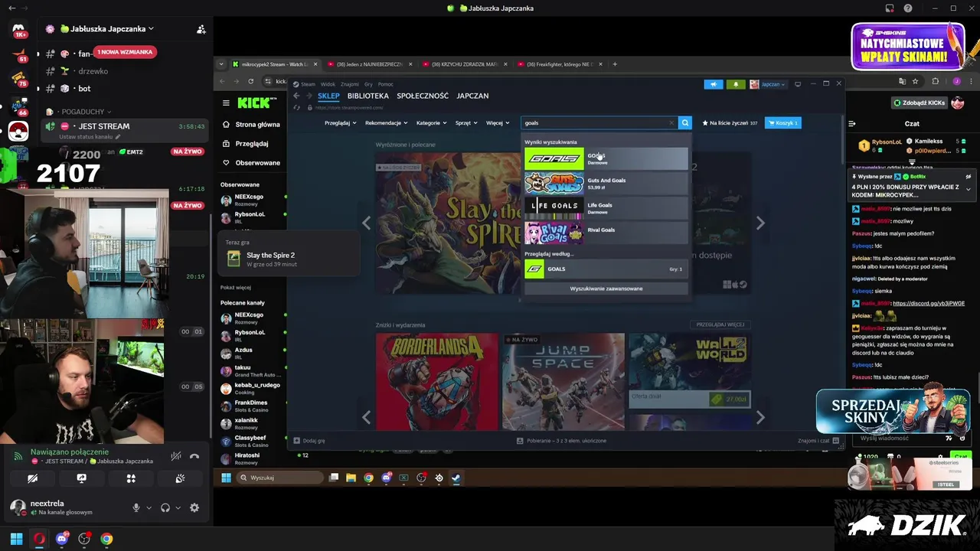
Task: Open Na liście życzeń wishlist in Steam
Action: 730,122
